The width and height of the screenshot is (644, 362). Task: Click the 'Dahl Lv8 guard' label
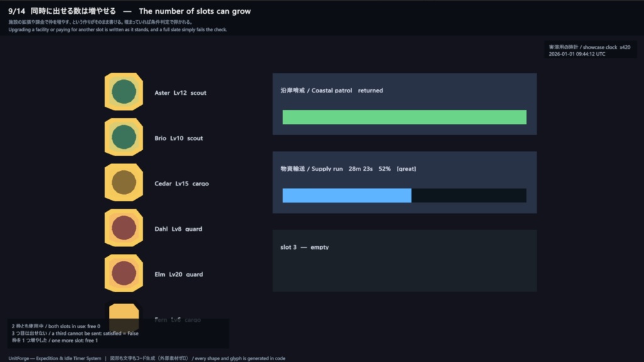(x=178, y=229)
